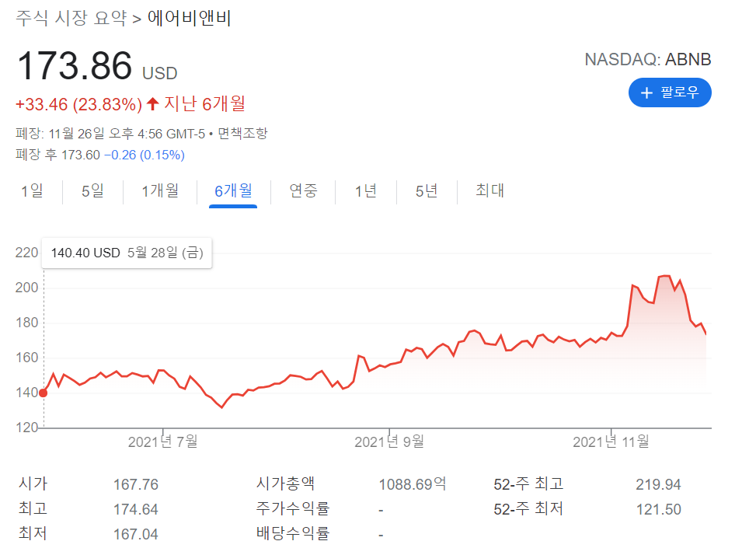This screenshot has width=756, height=555.
Task: Select the 5년 time range tab
Action: [x=427, y=191]
